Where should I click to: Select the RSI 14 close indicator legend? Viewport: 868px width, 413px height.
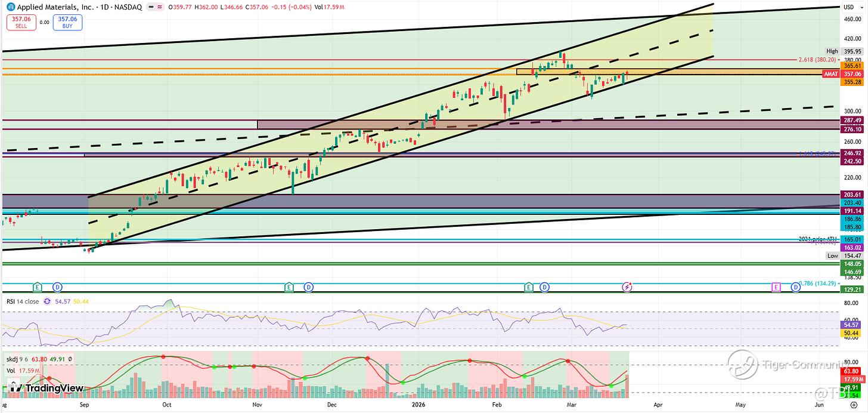pyautogui.click(x=23, y=301)
